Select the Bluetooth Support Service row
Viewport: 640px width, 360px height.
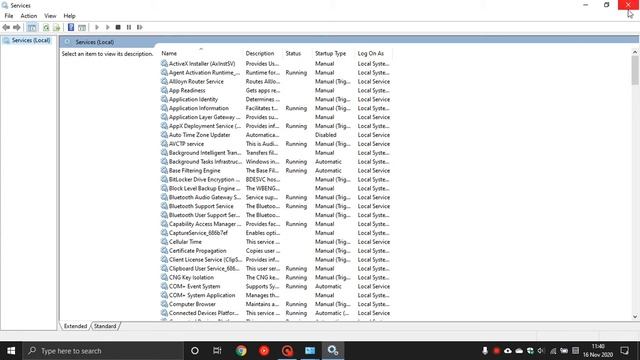point(276,206)
